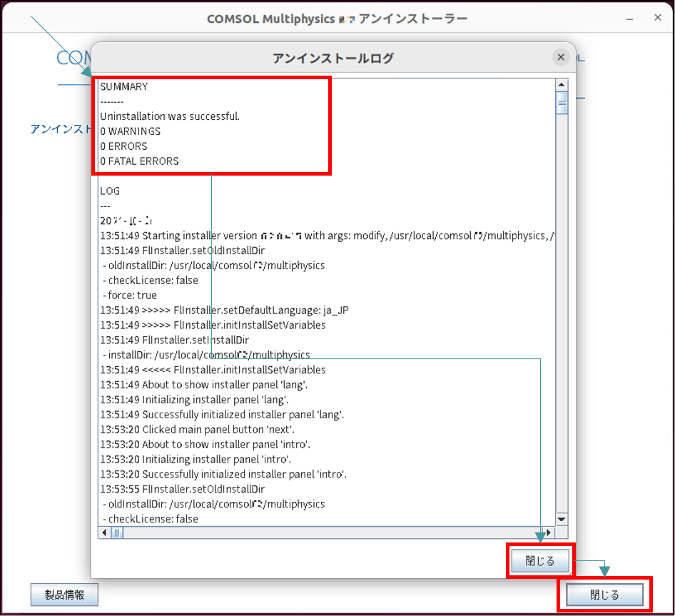Select the 'SUMMARY' heading in log
This screenshot has width=675, height=616.
click(124, 86)
